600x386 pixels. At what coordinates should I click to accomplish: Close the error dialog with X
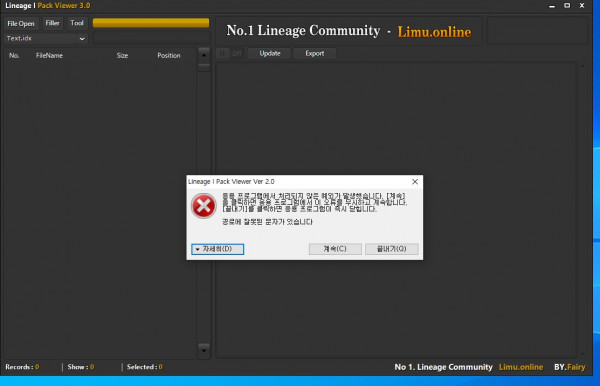tap(415, 182)
